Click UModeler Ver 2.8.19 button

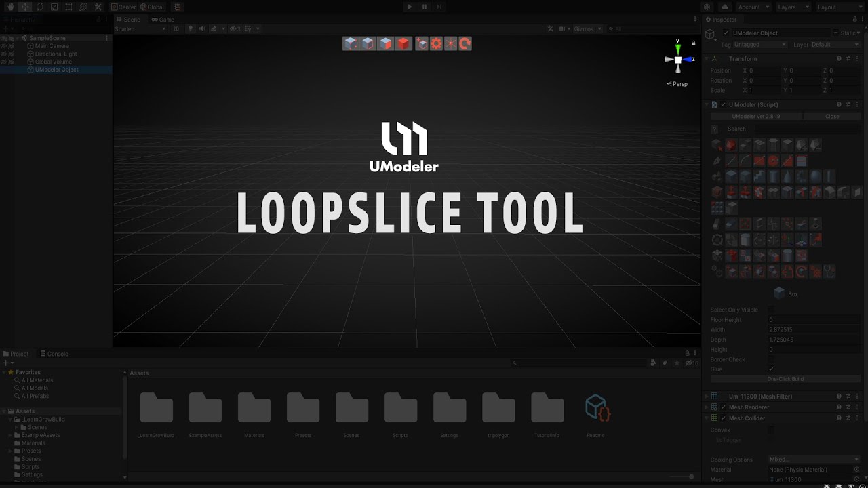tap(755, 117)
